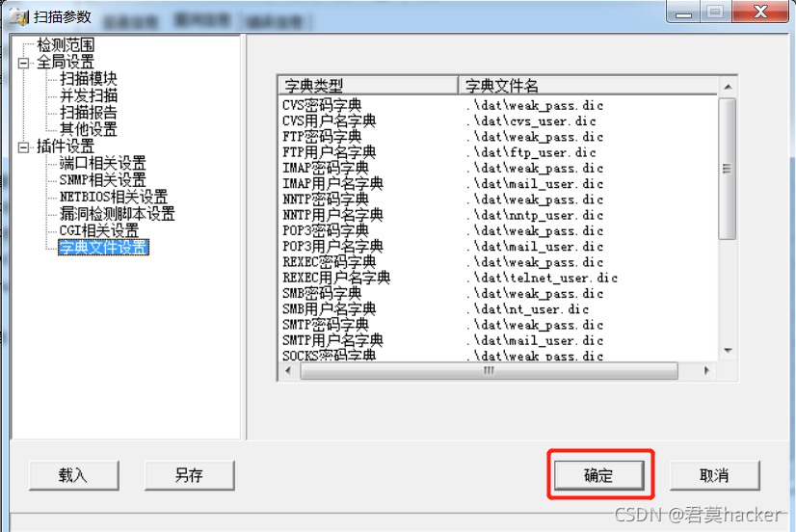Viewport: 796px width, 532px height.
Task: Sort by 字典文件名 column header
Action: [x=588, y=85]
